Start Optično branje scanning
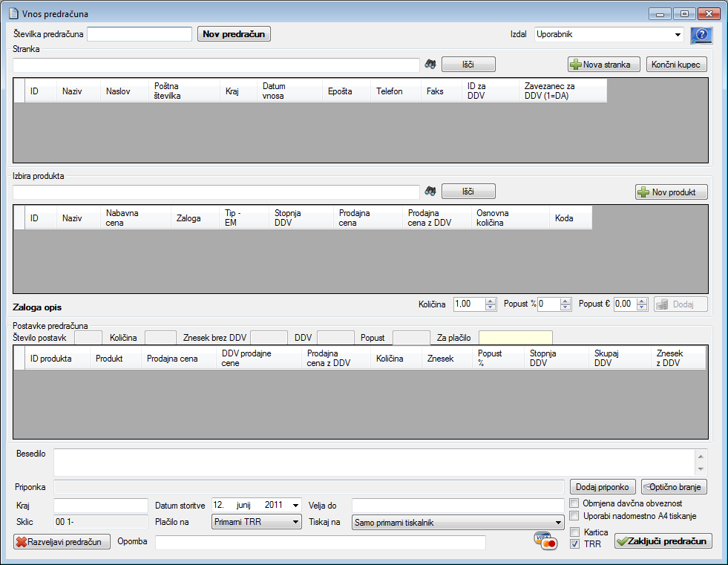Viewport: 728px width, 565px height. 674,487
